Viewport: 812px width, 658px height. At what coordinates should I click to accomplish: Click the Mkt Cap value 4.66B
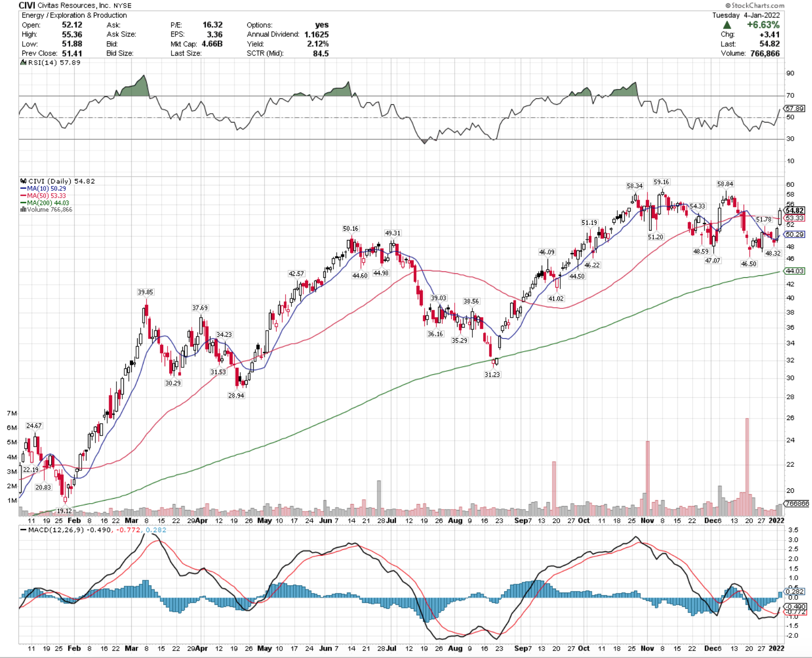(212, 44)
